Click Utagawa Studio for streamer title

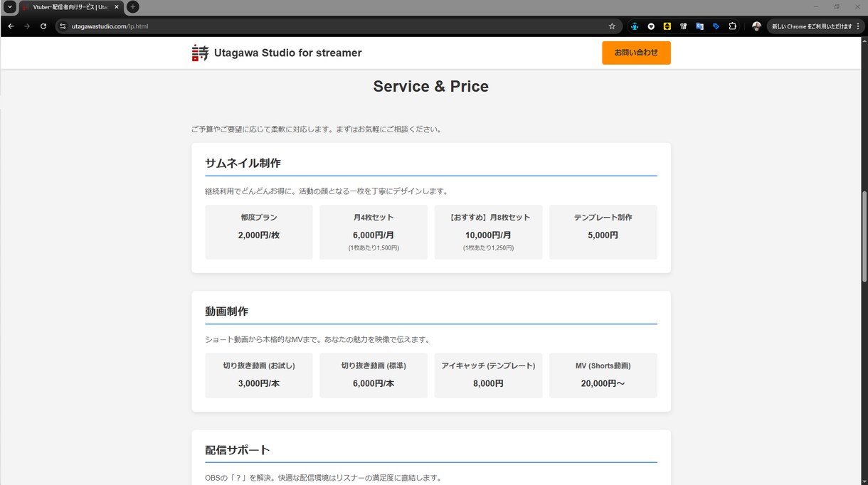(x=288, y=53)
